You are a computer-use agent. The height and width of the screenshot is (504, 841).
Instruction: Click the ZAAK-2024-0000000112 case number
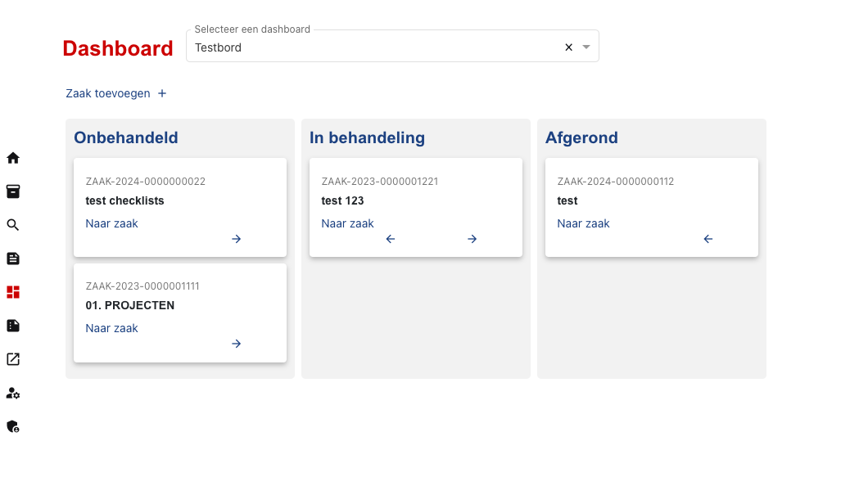(615, 181)
